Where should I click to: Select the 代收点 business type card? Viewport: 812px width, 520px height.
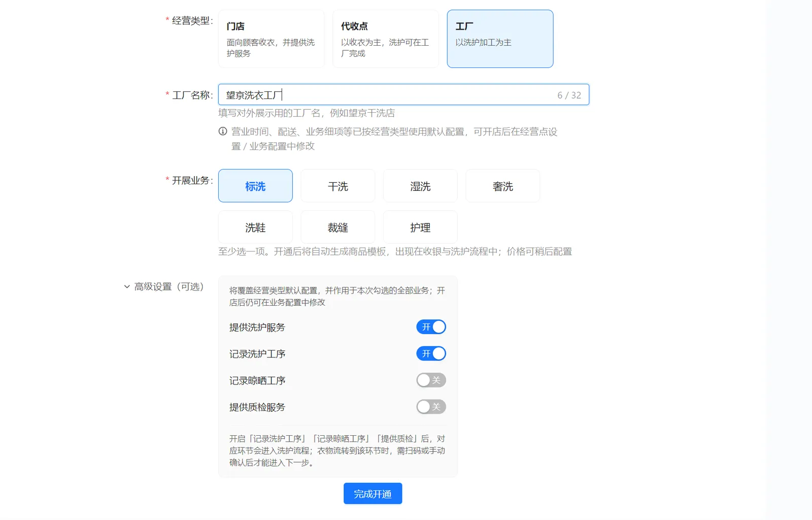pos(386,39)
